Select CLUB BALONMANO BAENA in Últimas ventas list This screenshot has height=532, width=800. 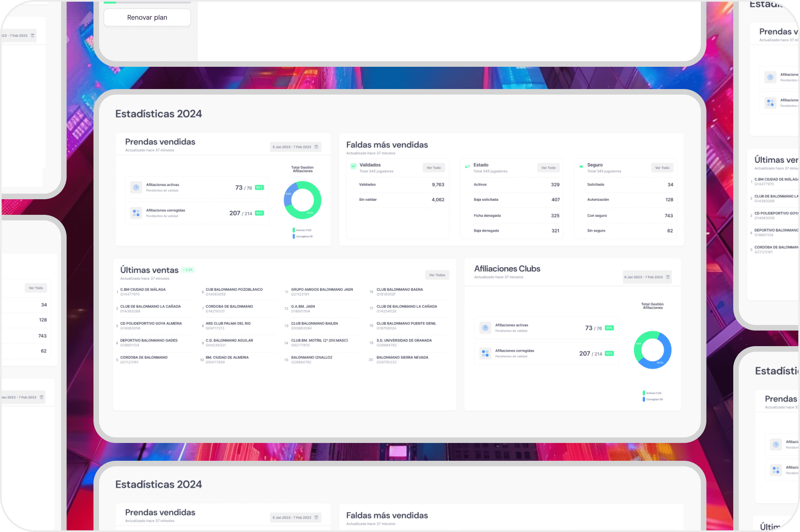pyautogui.click(x=399, y=289)
